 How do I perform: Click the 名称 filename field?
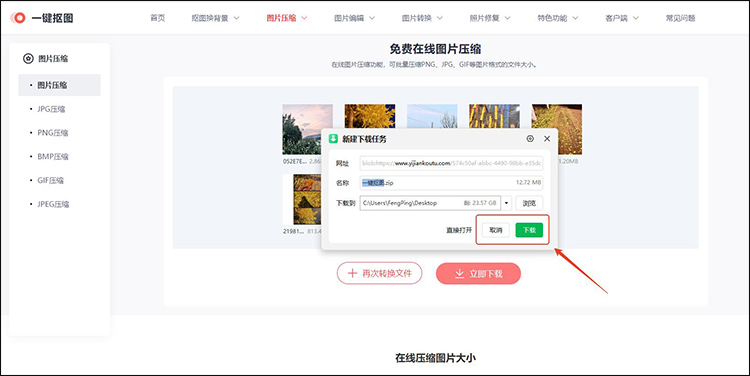click(x=451, y=183)
